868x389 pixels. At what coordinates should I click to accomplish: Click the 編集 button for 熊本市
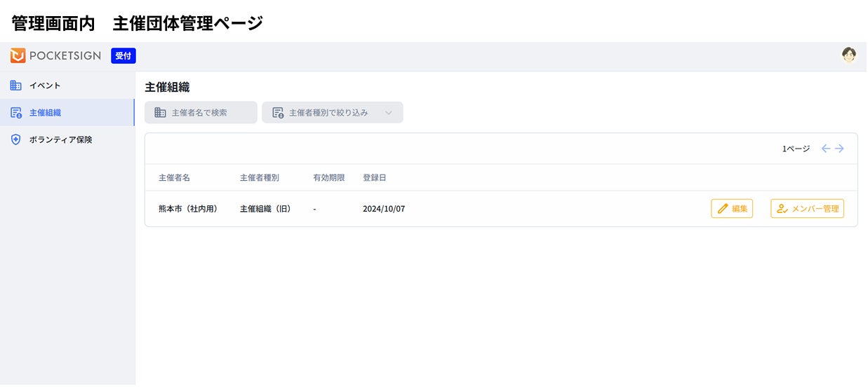[732, 209]
